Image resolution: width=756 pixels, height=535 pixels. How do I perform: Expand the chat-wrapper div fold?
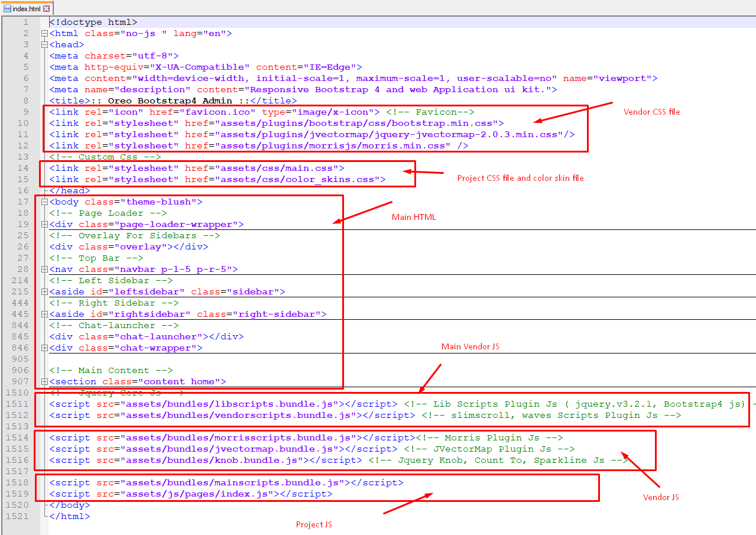(44, 348)
